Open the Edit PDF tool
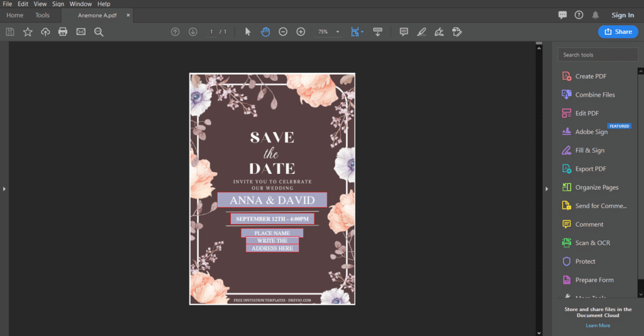Image resolution: width=644 pixels, height=336 pixels. pyautogui.click(x=587, y=113)
